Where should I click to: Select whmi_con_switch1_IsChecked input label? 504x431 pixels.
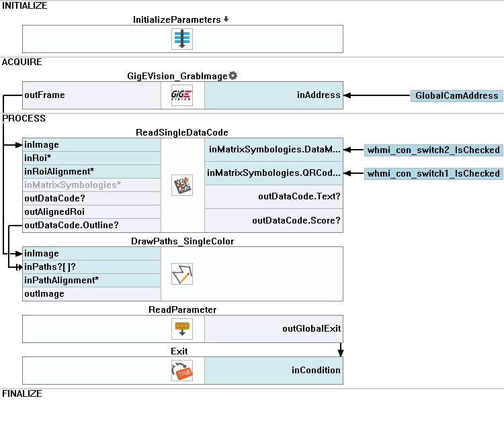pyautogui.click(x=433, y=173)
